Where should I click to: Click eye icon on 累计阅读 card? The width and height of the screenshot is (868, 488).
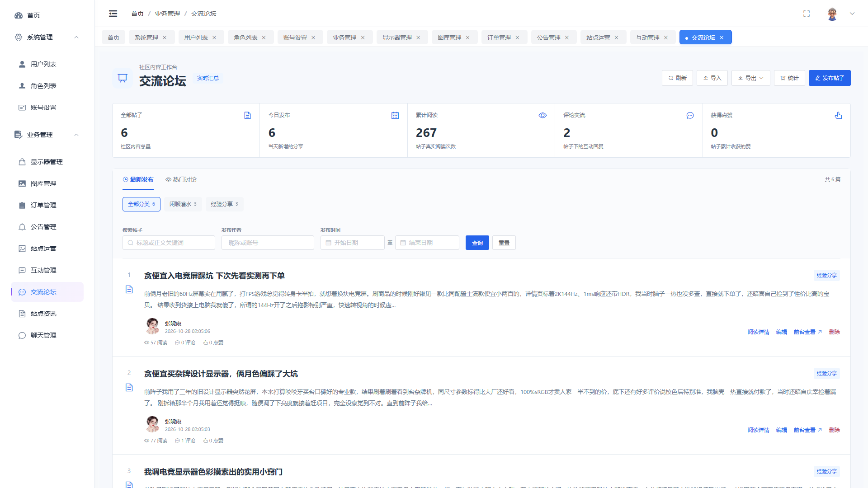click(542, 115)
